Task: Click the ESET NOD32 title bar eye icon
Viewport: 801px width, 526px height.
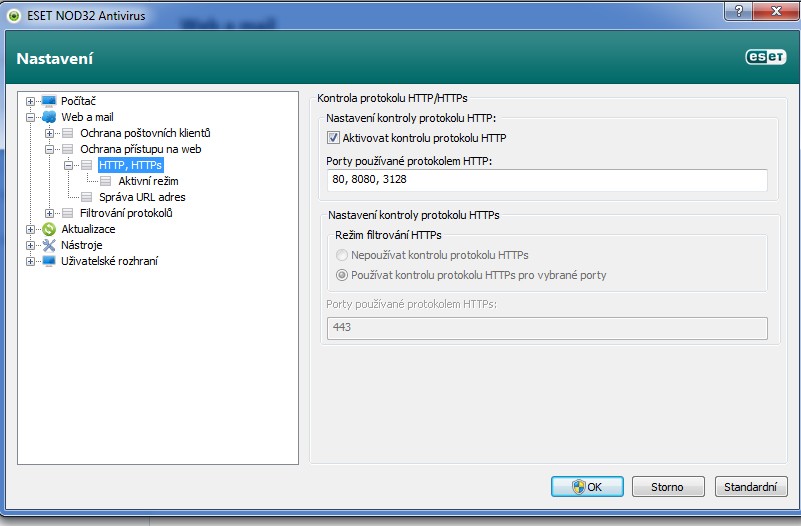Action: tap(14, 15)
